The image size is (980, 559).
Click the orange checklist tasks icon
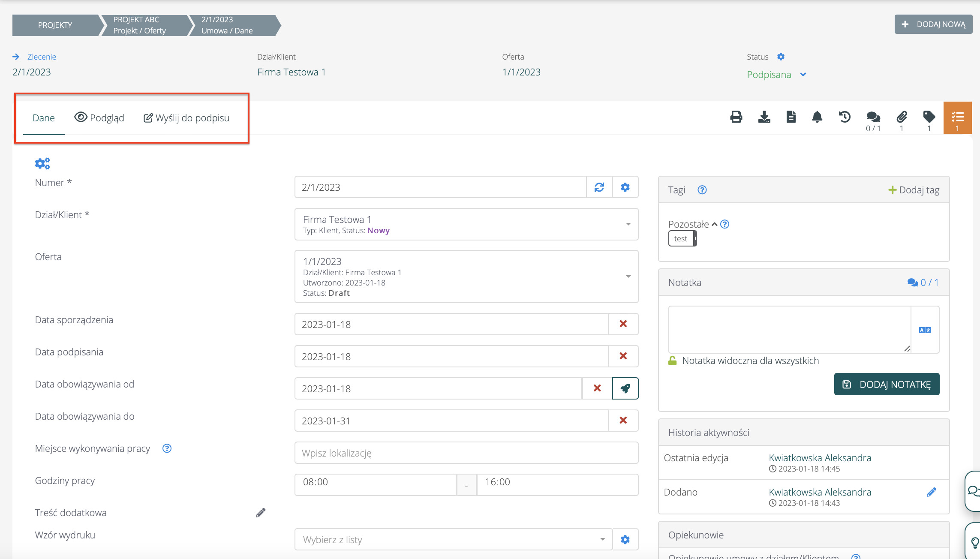click(957, 117)
